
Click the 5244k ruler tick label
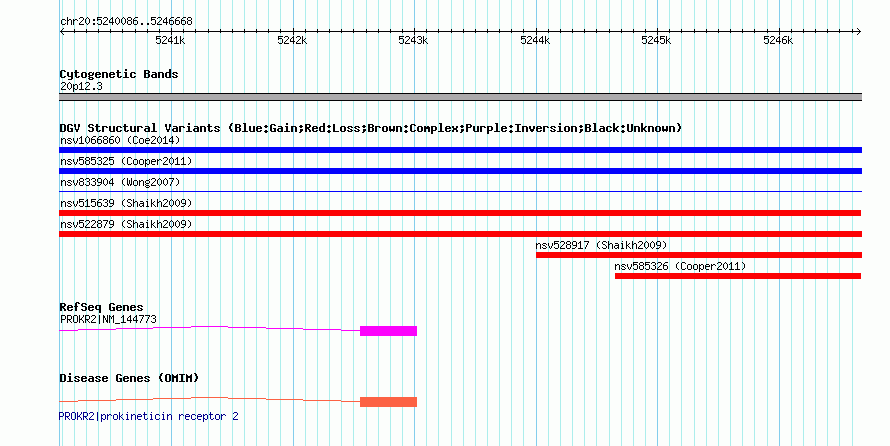coord(535,40)
